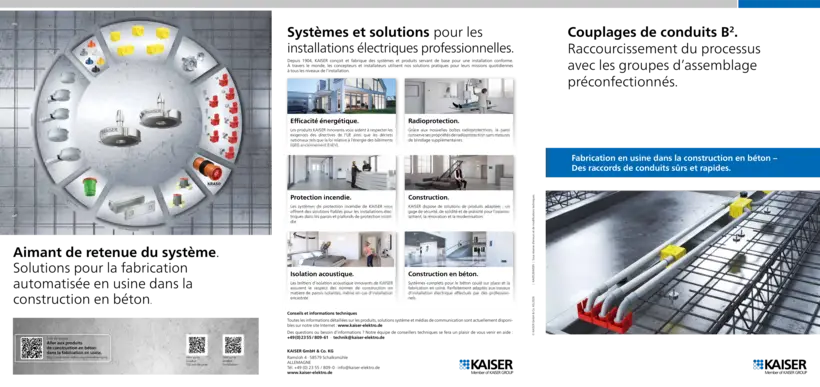Click the caption 'Radioprotection.'
This screenshot has height=387, width=820.
point(434,121)
